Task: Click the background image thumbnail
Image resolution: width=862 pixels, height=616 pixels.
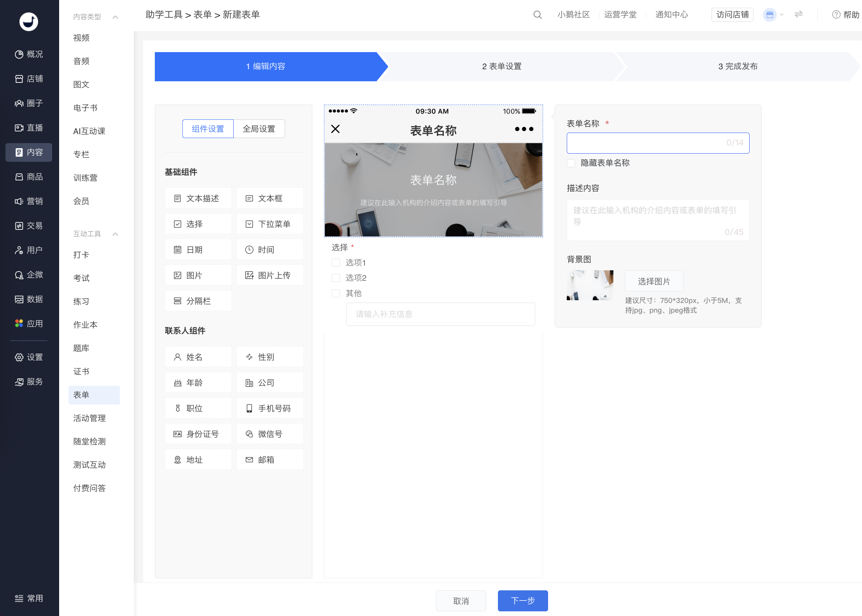Action: coord(590,285)
